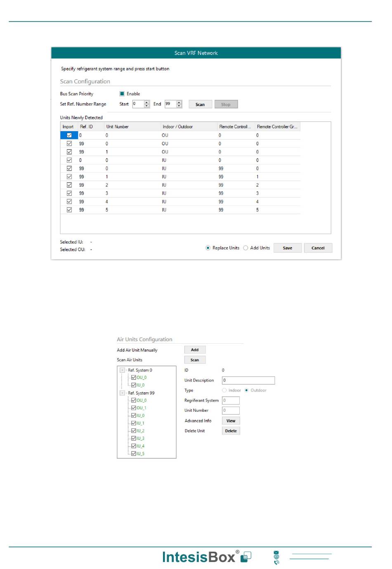Toggle import checkbox for Ref 99 unit 5

69,210
